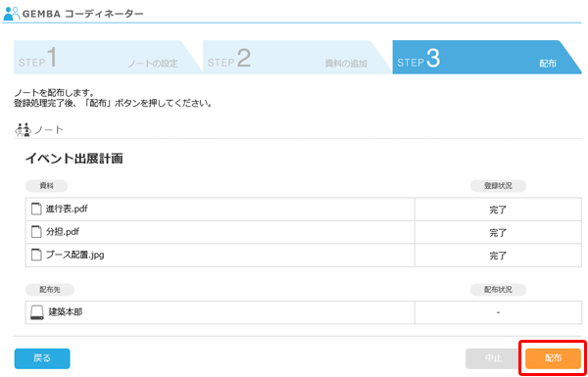Viewport: 588px width, 377px height.
Task: Select the 建築本部 distribution target
Action: pyautogui.click(x=66, y=311)
